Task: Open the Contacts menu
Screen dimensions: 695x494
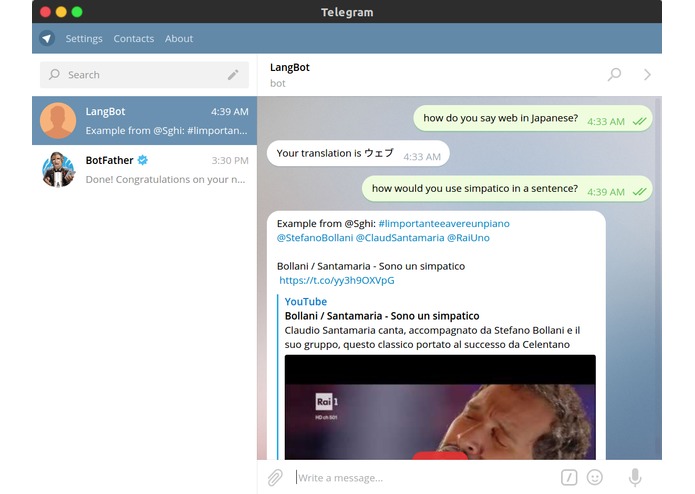Action: coord(133,39)
